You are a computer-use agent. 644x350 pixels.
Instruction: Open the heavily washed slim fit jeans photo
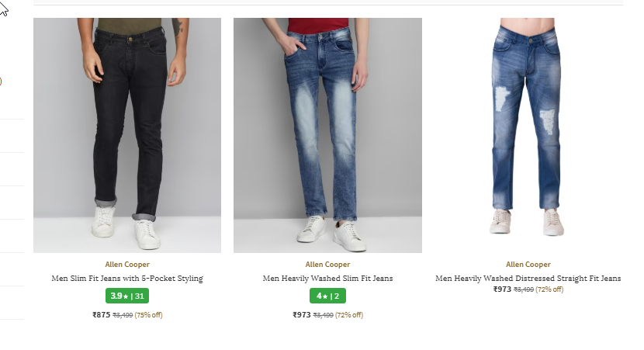327,135
